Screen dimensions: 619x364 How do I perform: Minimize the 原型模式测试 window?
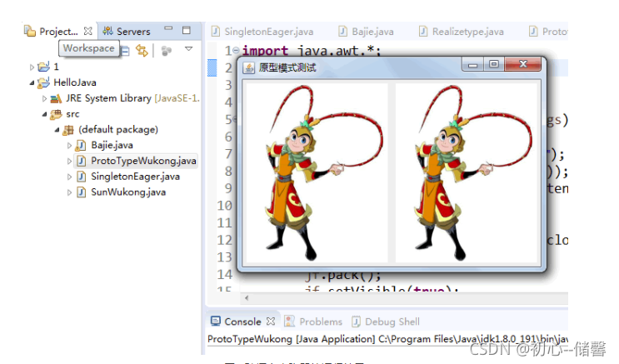[472, 65]
